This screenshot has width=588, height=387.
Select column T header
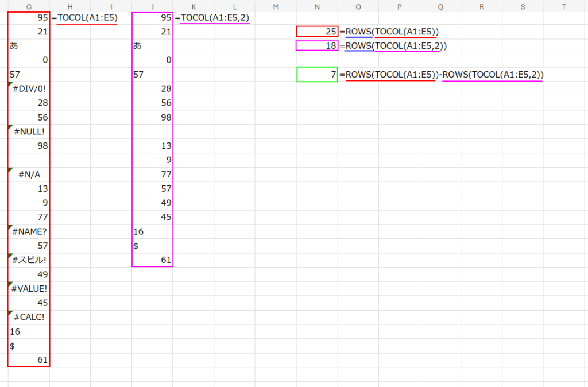[x=564, y=6]
